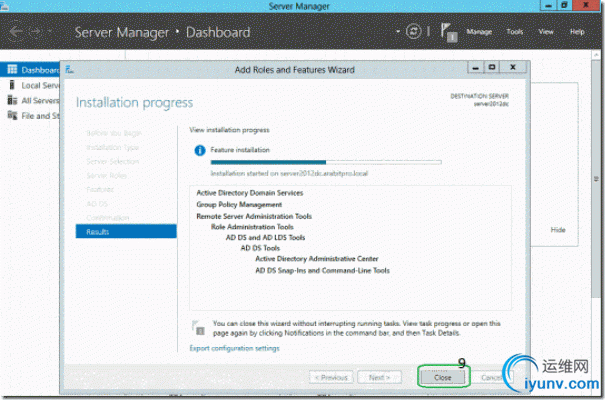Click Export configuration settings link
Viewport: 605px width, 400px height.
(x=234, y=348)
